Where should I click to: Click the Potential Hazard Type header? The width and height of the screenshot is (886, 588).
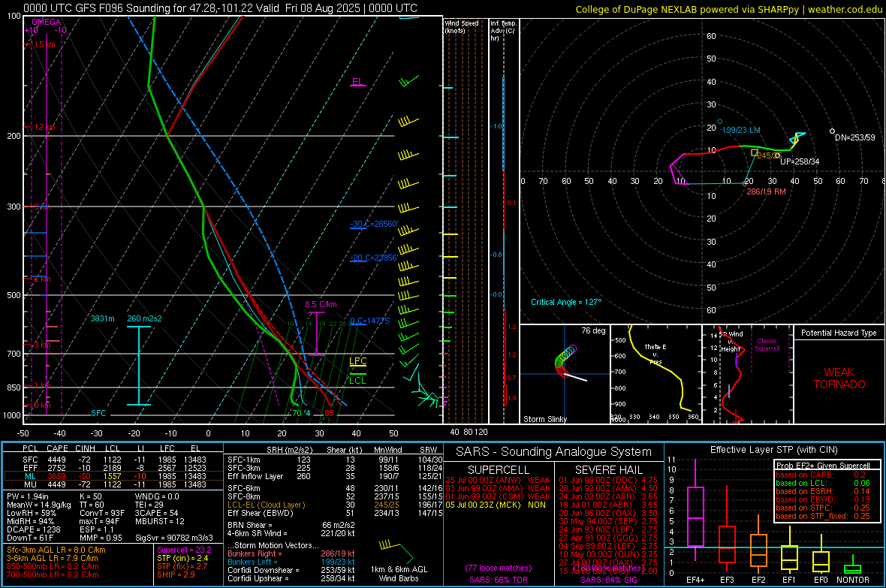(839, 333)
